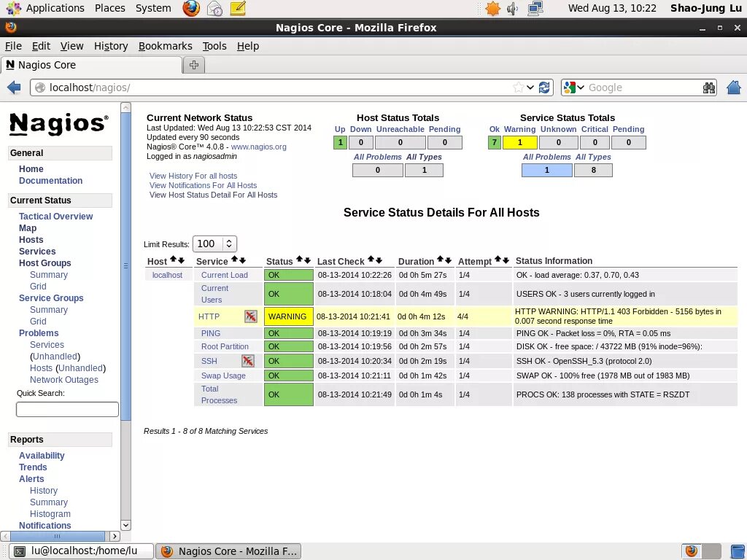Sort Host column descending arrow
The image size is (747, 560).
point(181,260)
